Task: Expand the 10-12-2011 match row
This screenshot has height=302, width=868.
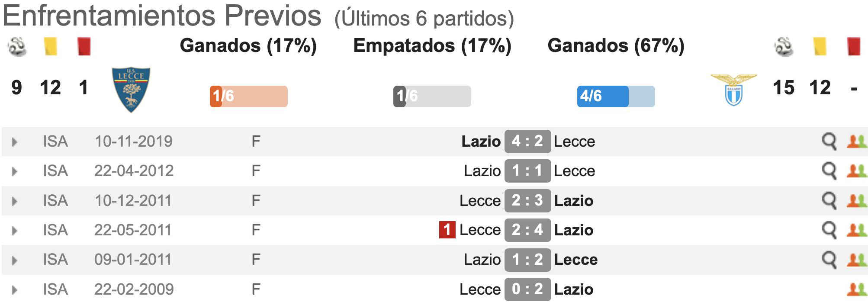Action: coord(14,201)
